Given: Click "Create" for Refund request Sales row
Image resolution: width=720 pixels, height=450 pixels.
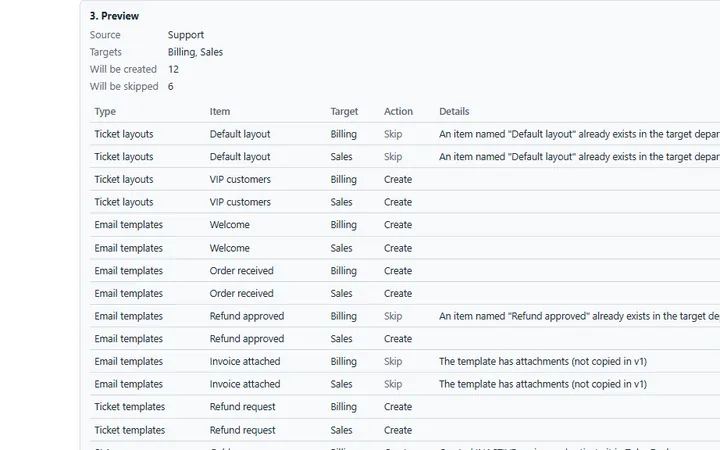Looking at the screenshot, I should pos(398,430).
